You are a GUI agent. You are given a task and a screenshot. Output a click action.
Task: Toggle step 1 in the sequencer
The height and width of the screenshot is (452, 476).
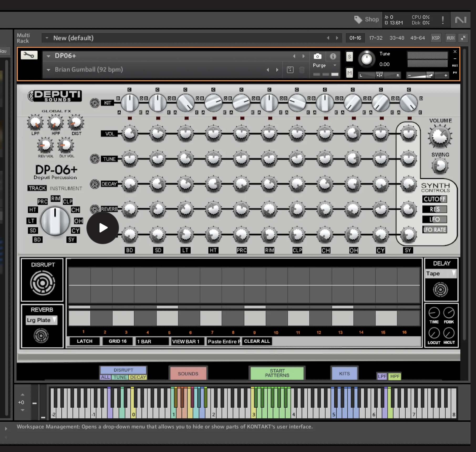(80, 318)
